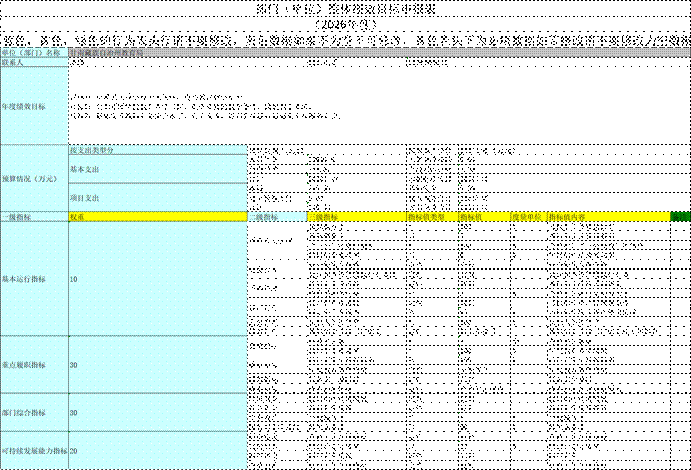Image resolution: width=691 pixels, height=470 pixels.
Task: Select the 指标值内容 column header
Action: pos(607,217)
